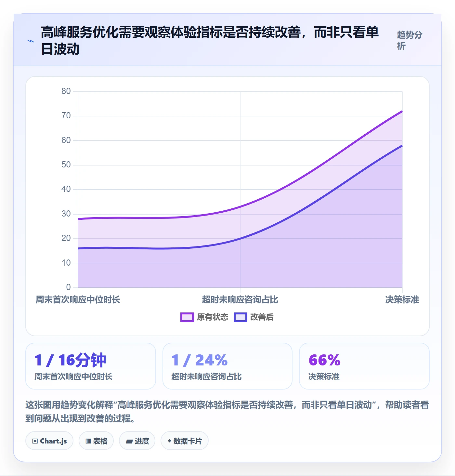Select the 表格 tag

[96, 441]
